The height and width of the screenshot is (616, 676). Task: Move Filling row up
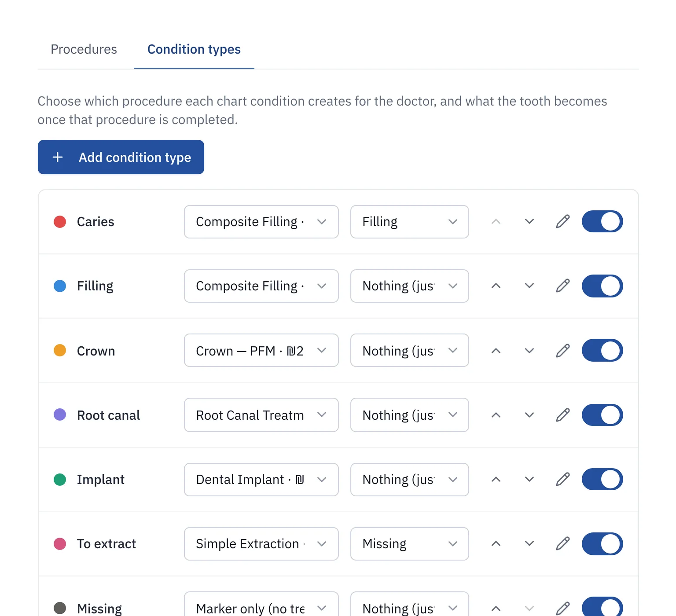pos(496,286)
